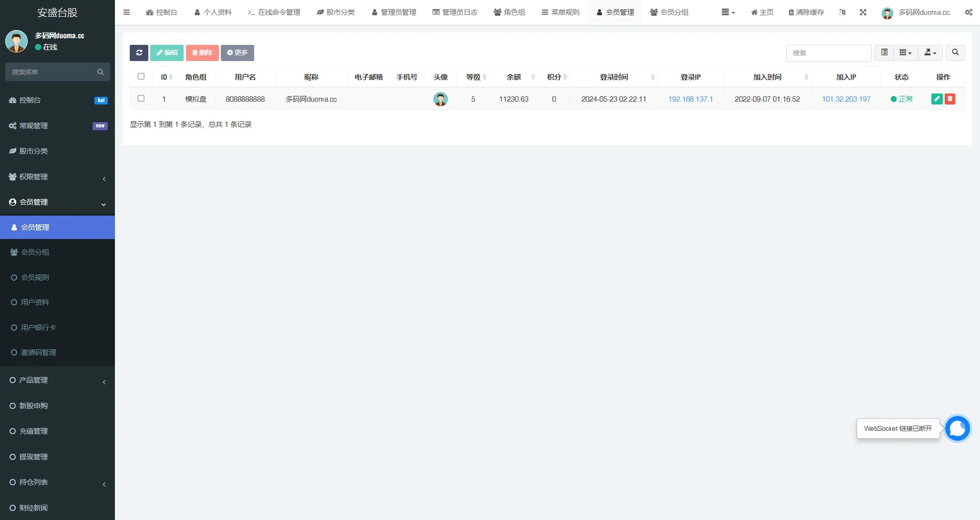Click the refresh icon above the member table
Viewport: 980px width, 520px height.
(139, 52)
